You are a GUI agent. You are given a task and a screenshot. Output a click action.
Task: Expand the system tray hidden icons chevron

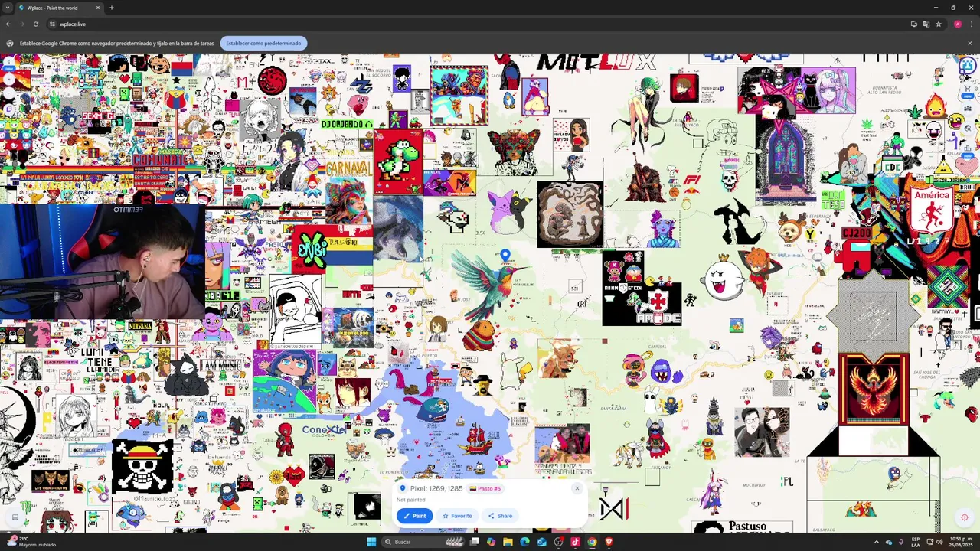point(877,542)
